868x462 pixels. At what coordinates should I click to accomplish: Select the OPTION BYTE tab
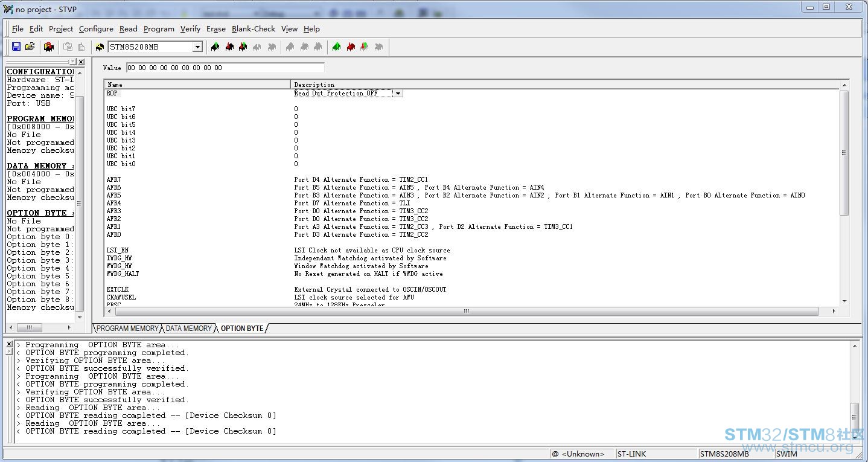(x=242, y=329)
